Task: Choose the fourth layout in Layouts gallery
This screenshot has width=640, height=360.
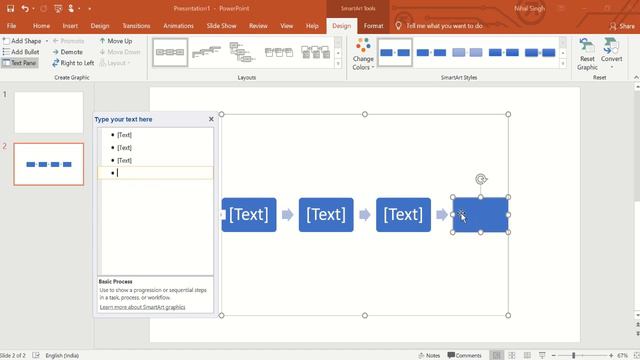Action: [279, 52]
